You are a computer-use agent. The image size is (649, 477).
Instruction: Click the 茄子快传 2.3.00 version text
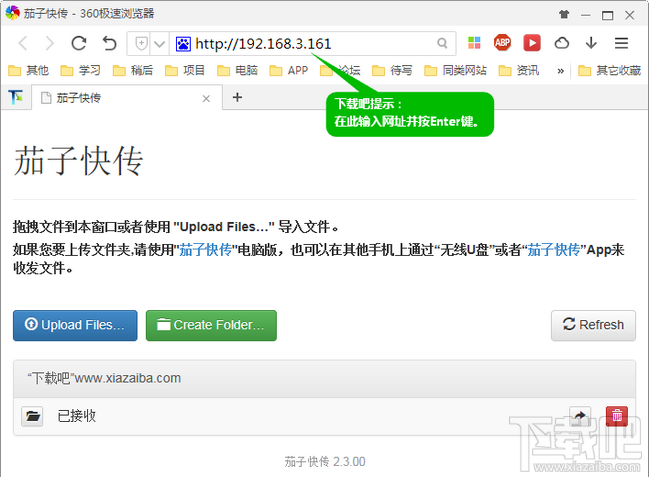325,462
